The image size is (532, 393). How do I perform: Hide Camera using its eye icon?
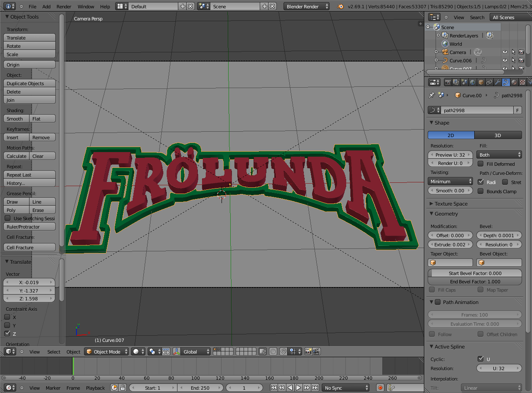pos(505,52)
